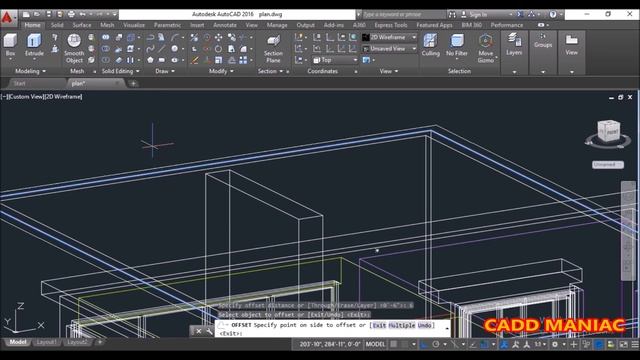Toggle grid display in status bar

(393, 344)
